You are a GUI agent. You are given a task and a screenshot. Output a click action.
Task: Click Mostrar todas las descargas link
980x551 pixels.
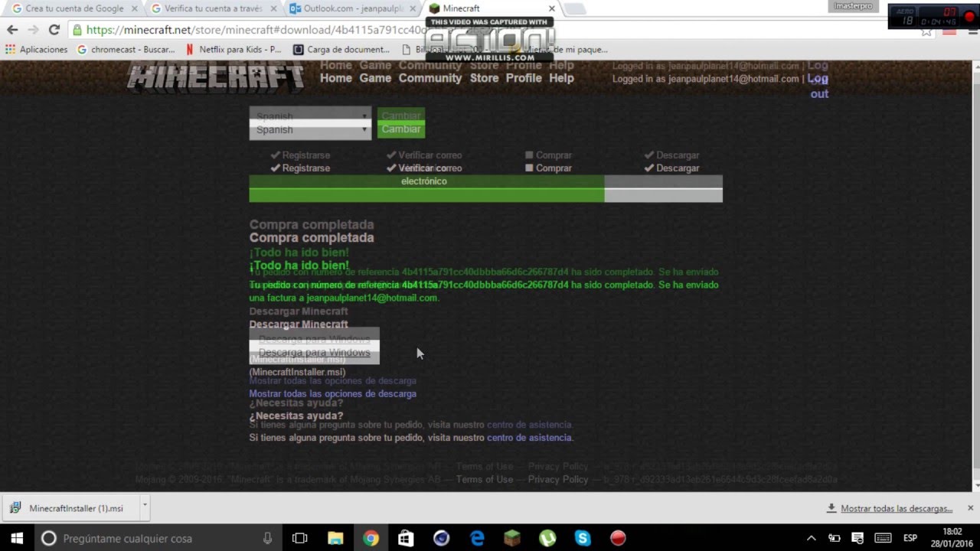tap(896, 508)
